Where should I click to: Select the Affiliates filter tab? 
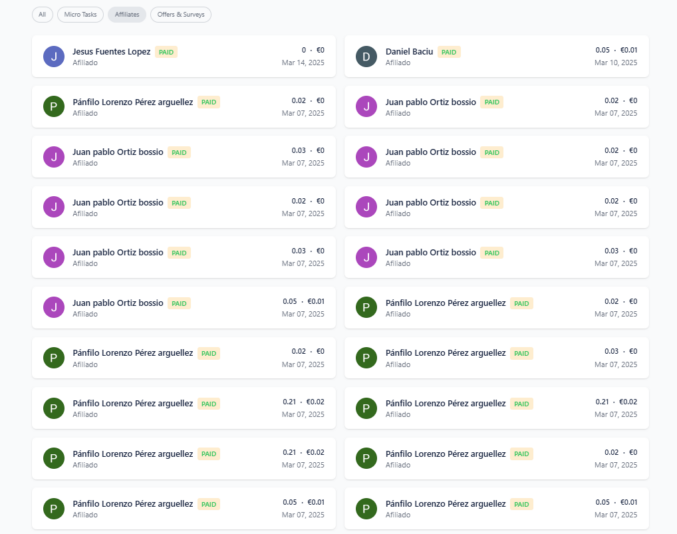tap(127, 15)
